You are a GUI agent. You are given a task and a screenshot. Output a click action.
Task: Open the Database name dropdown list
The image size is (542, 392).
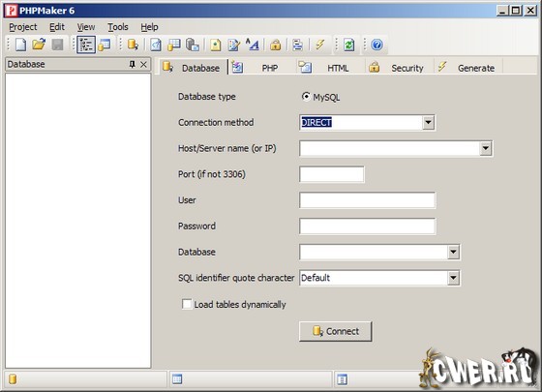coord(453,252)
